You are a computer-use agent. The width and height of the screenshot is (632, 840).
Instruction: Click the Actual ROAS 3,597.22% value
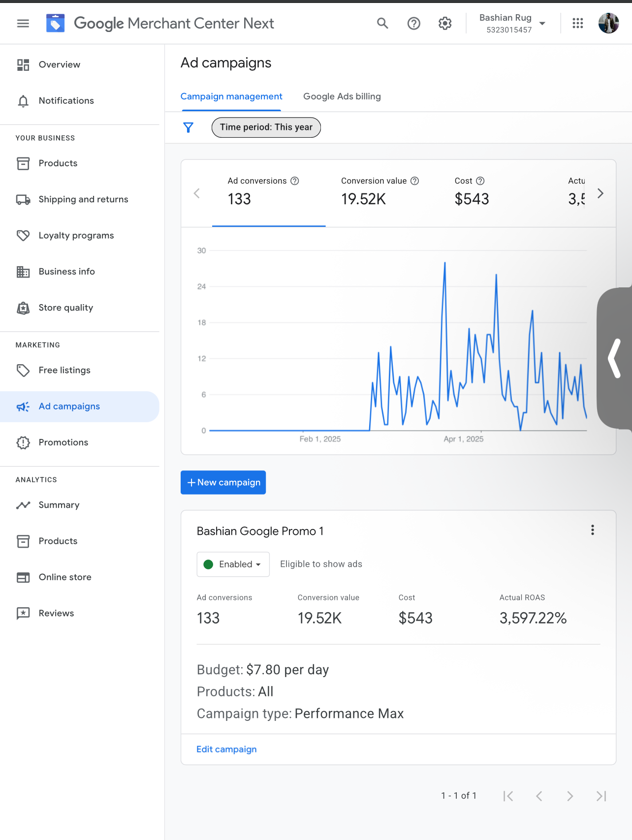click(x=533, y=618)
